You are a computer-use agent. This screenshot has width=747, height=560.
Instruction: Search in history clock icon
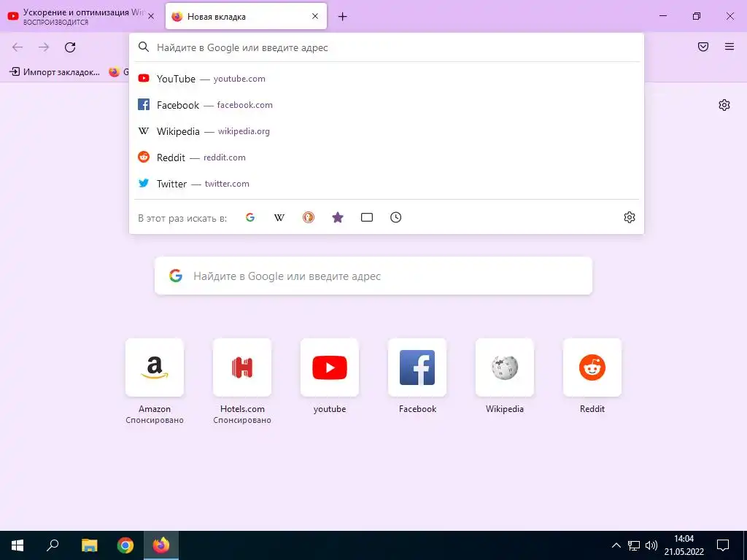[x=396, y=217]
